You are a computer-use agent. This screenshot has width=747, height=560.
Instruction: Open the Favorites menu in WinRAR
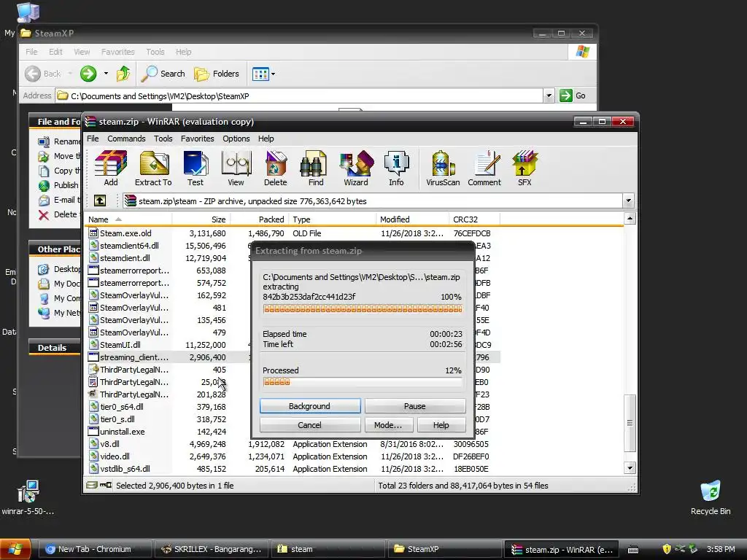[197, 139]
